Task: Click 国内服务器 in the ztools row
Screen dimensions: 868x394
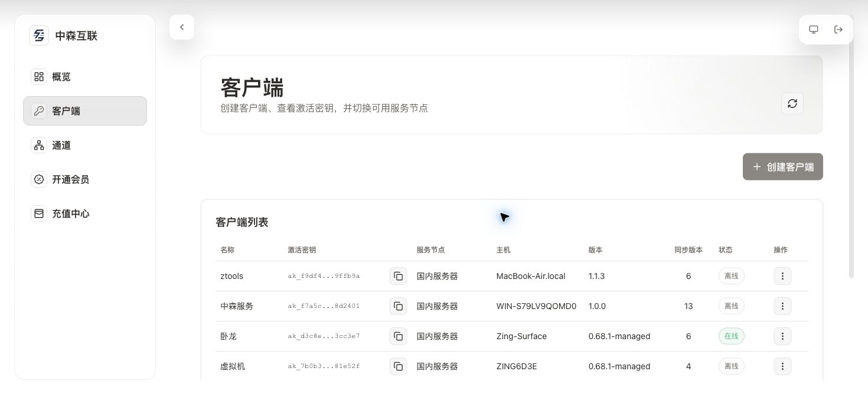Action: 437,276
